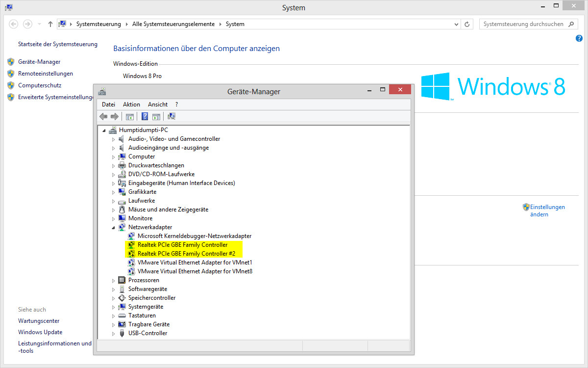Expand the Speichercontroller node

point(113,298)
